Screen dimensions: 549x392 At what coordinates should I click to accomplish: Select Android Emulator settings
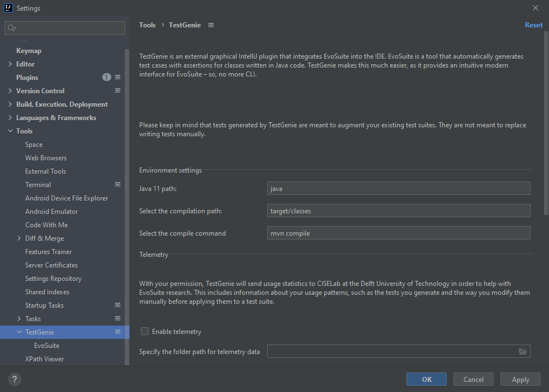(51, 212)
